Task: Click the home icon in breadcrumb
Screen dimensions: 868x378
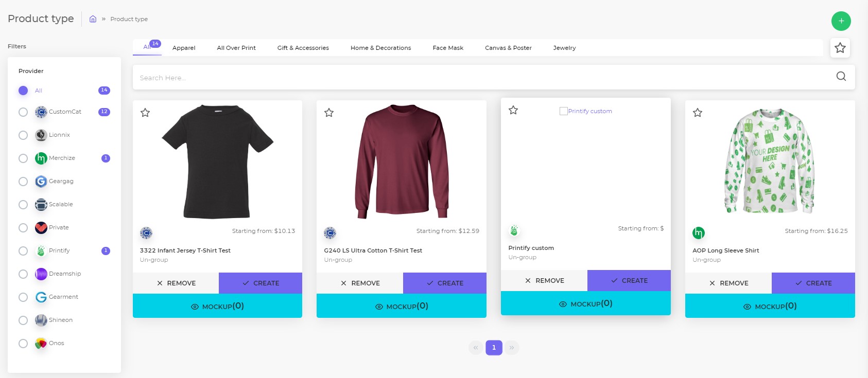Action: click(x=93, y=19)
